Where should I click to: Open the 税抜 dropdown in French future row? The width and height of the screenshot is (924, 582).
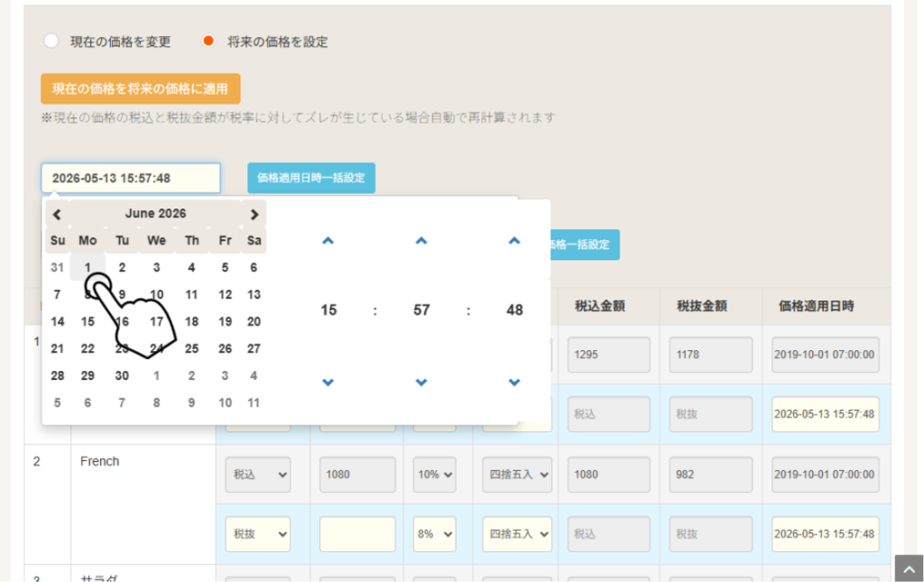[258, 534]
